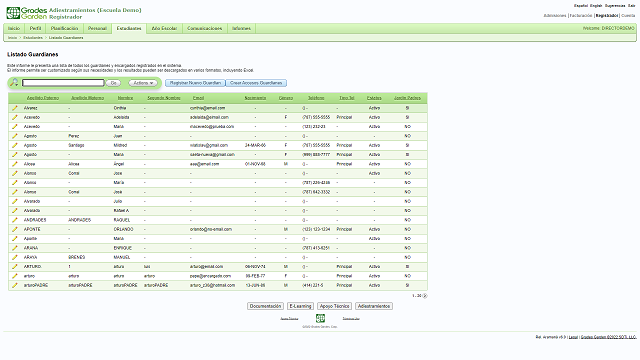The height and width of the screenshot is (360, 640).
Task: Edit the ANDRADES RAQUEL guardian row
Action: tap(15, 220)
